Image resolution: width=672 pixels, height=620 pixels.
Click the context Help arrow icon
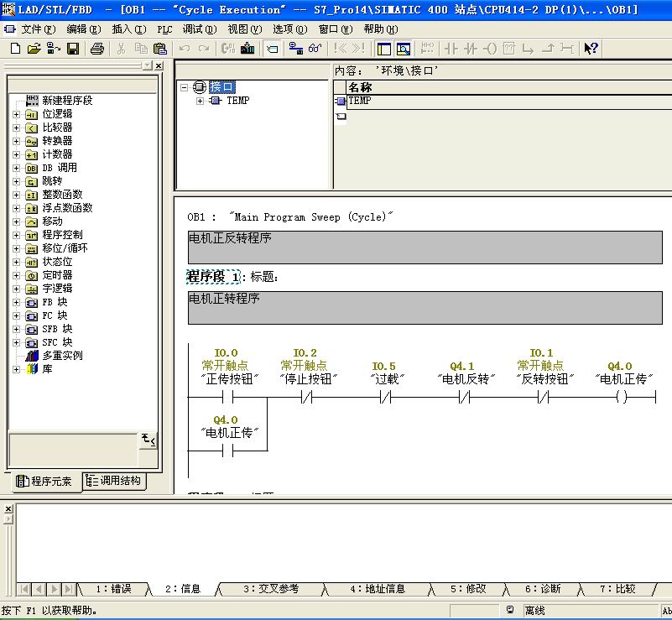tap(591, 49)
